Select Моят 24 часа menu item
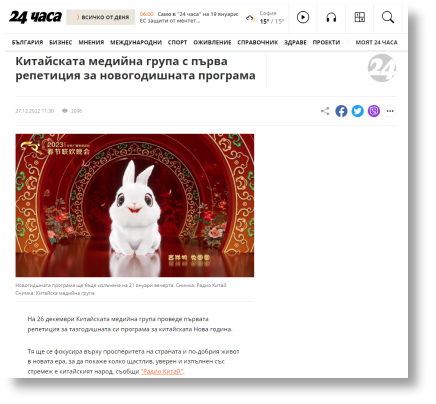436x404 pixels. pyautogui.click(x=376, y=42)
